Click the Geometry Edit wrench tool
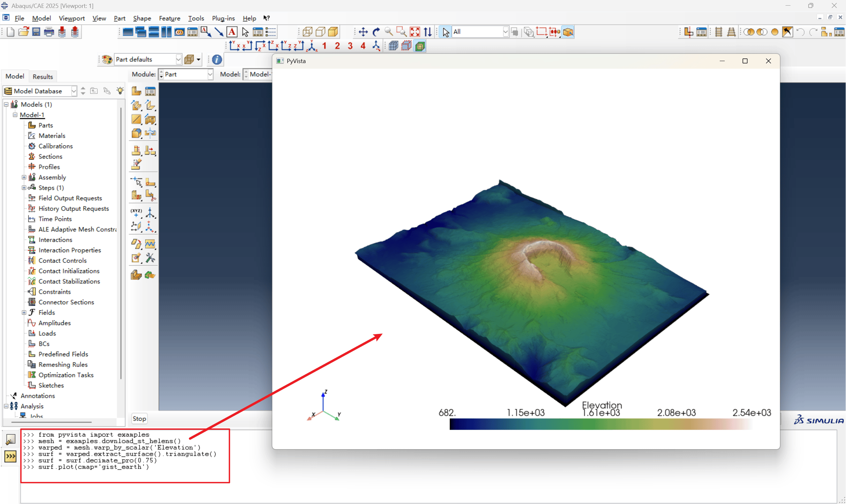This screenshot has height=504, width=846. [x=150, y=258]
